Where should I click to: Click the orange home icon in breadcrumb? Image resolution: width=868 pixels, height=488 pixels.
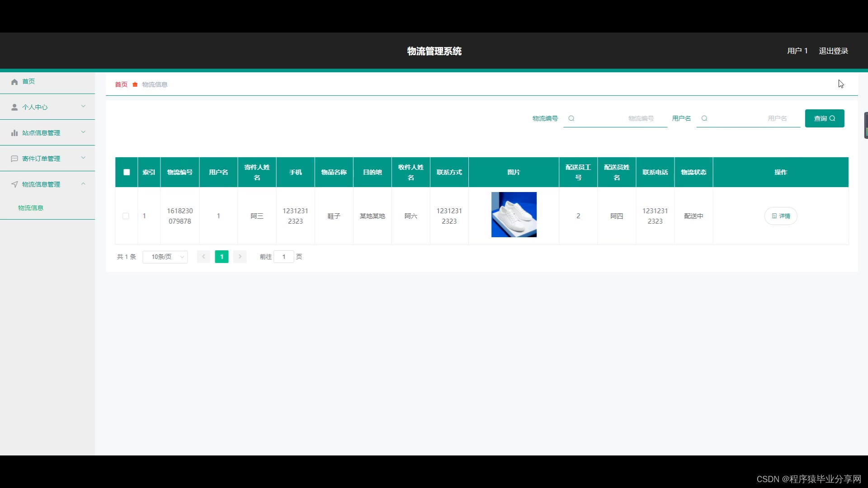(135, 84)
